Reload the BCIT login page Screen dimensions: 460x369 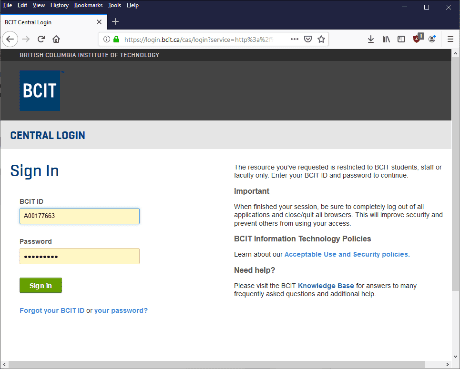pyautogui.click(x=41, y=39)
